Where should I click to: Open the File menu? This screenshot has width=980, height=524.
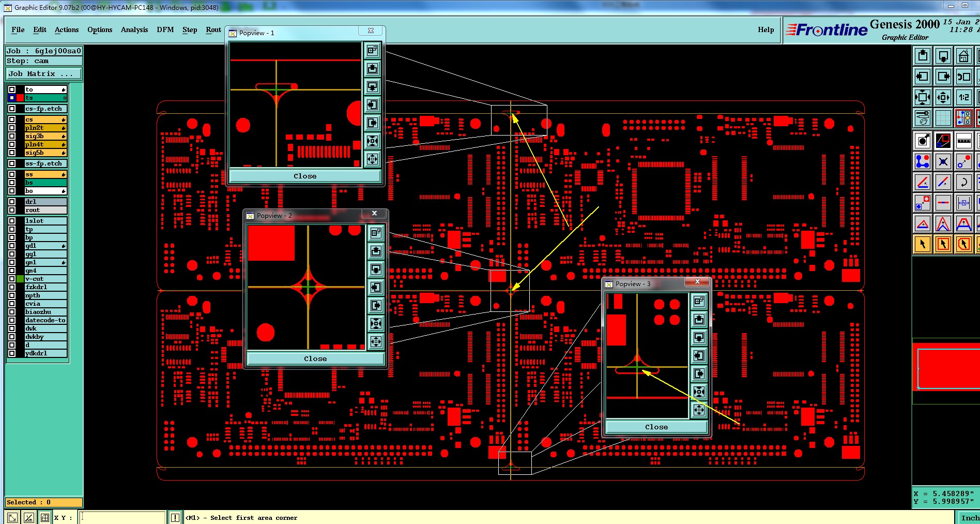18,29
